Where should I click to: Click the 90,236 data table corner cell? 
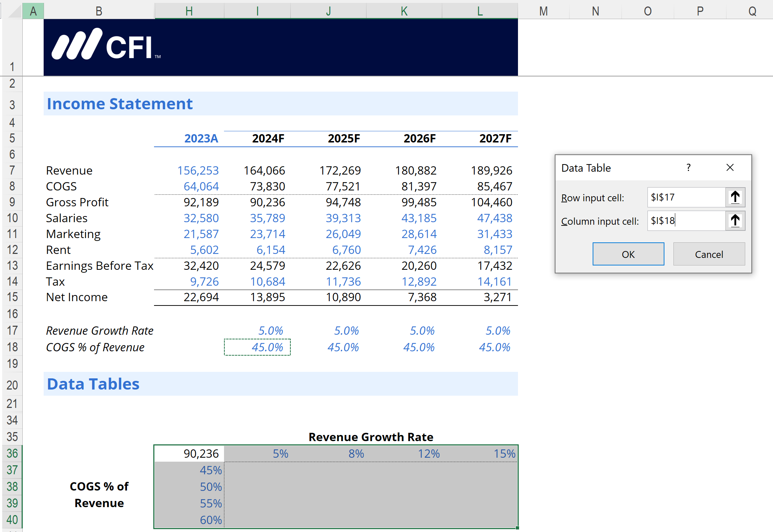(189, 453)
